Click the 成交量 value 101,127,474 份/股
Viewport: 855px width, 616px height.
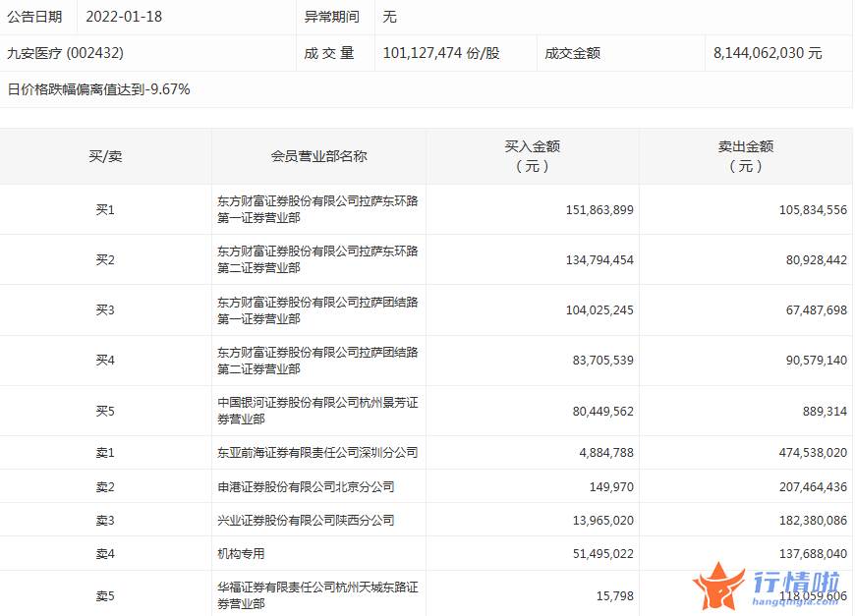pos(441,53)
